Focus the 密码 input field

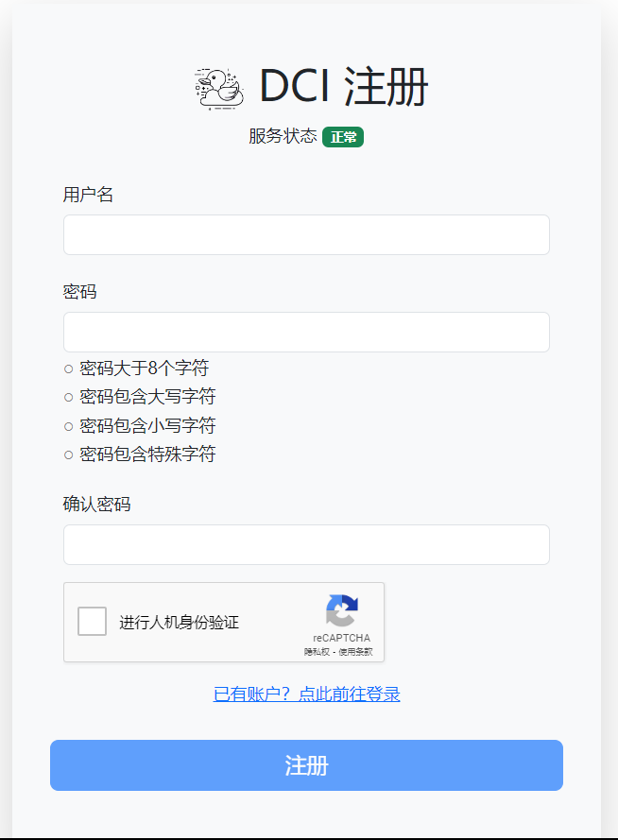coord(306,332)
